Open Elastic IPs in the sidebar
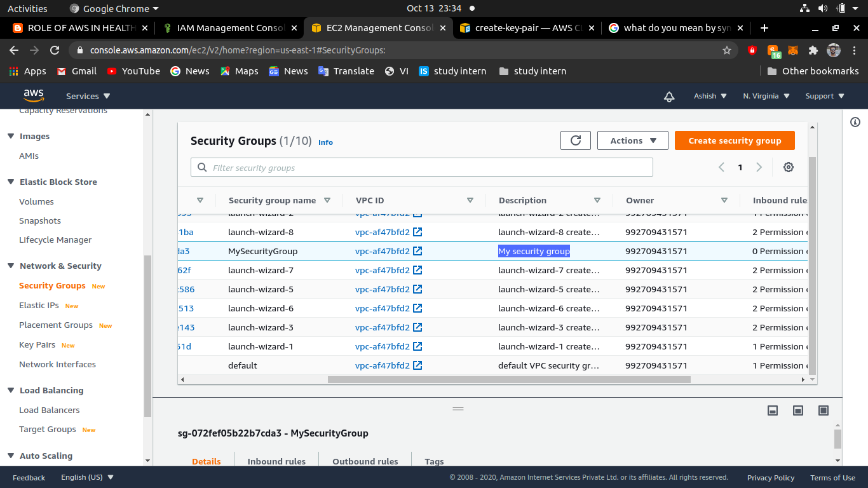The image size is (868, 488). pos(39,305)
